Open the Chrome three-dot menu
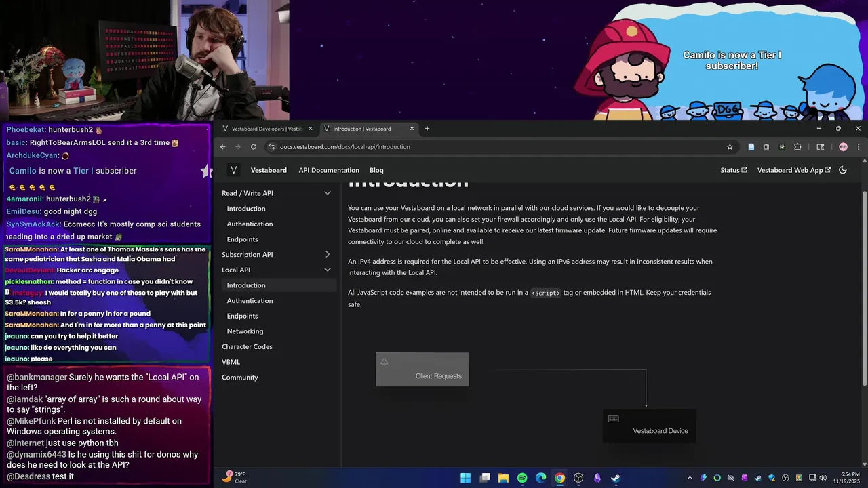Screen dimensions: 868x488 859,146
